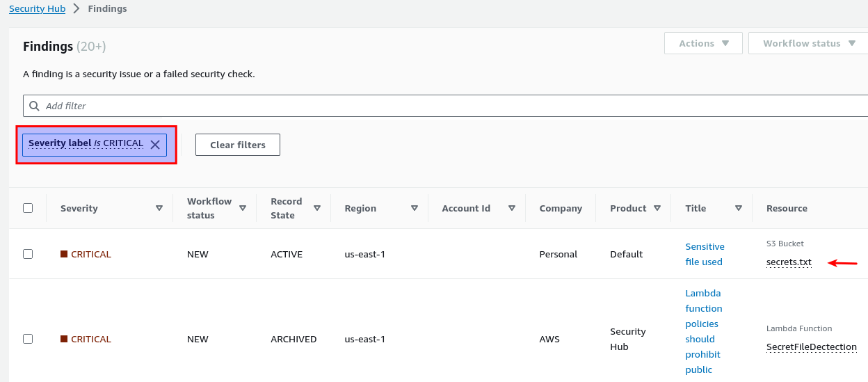The image size is (868, 382).
Task: Click CRITICAL severity in Lambda row
Action: click(x=86, y=339)
